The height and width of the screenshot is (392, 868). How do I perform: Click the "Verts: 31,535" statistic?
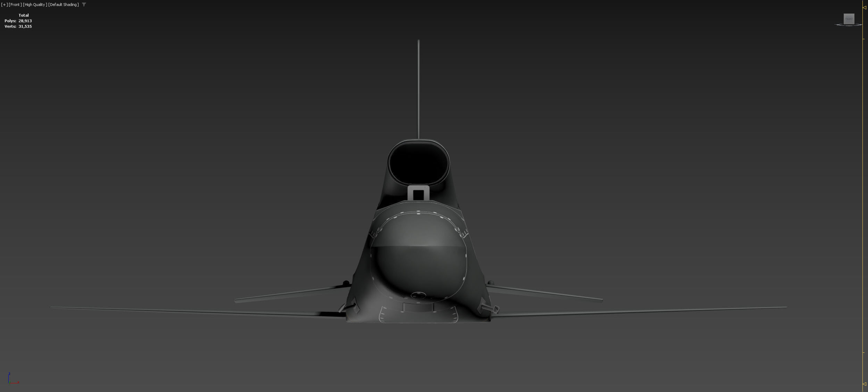coord(18,26)
